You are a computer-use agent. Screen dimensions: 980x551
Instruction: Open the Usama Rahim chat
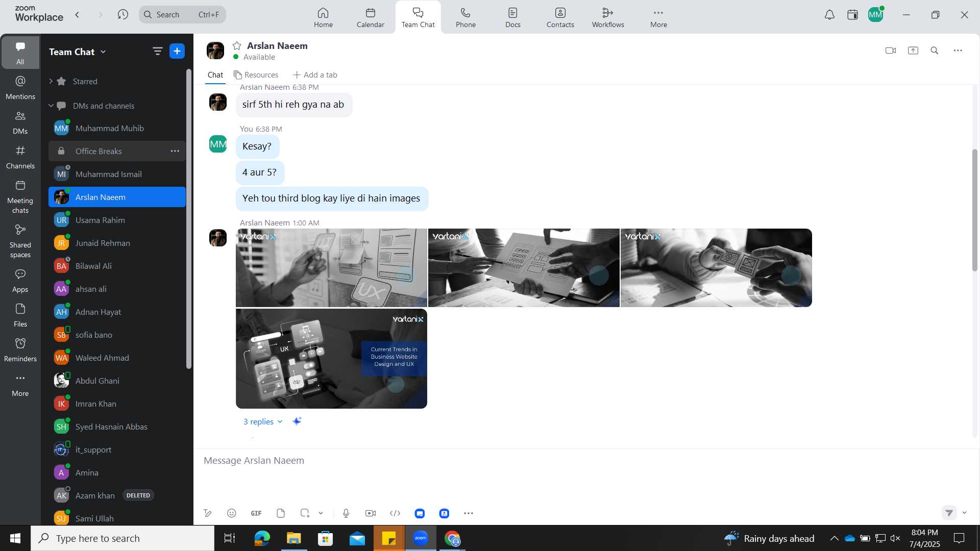(x=117, y=220)
